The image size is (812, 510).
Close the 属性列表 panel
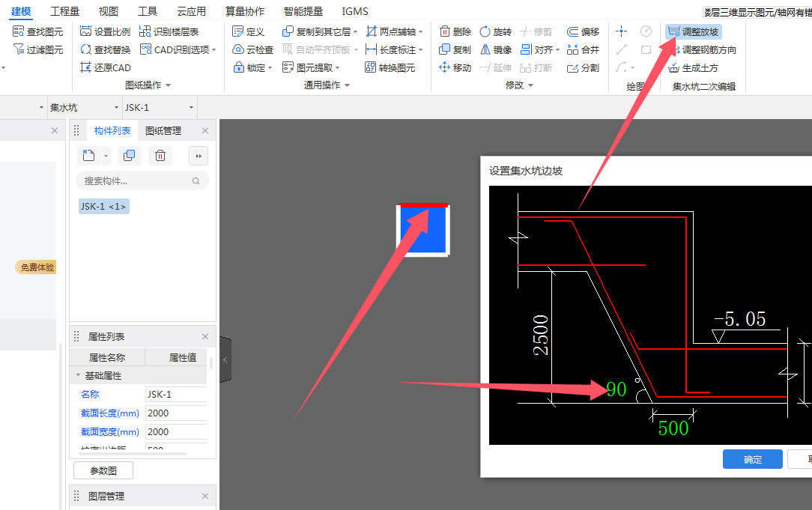[x=205, y=336]
